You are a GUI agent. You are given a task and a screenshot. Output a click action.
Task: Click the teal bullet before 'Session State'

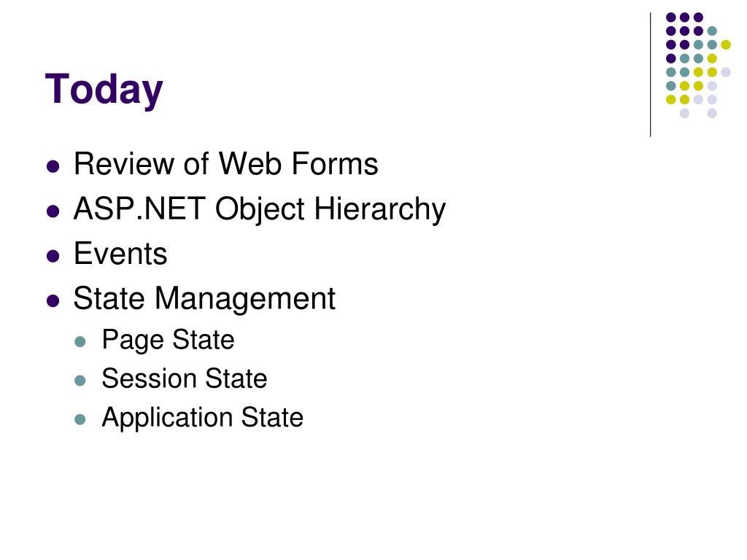pyautogui.click(x=80, y=381)
